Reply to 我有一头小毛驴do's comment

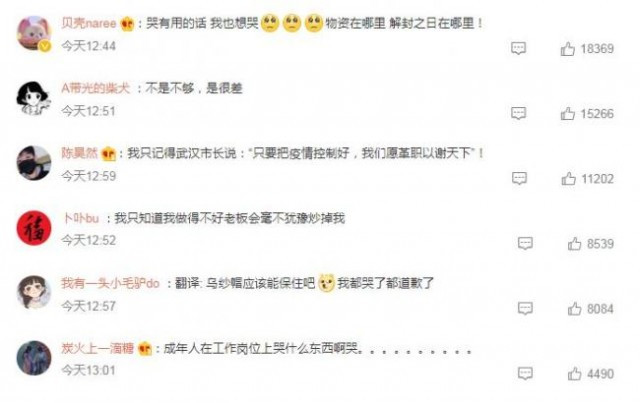(525, 308)
